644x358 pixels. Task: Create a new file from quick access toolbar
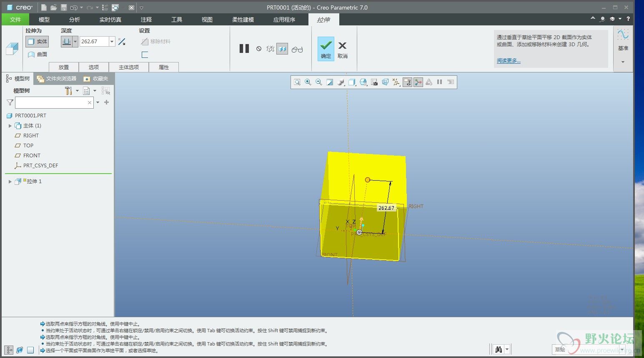point(44,7)
